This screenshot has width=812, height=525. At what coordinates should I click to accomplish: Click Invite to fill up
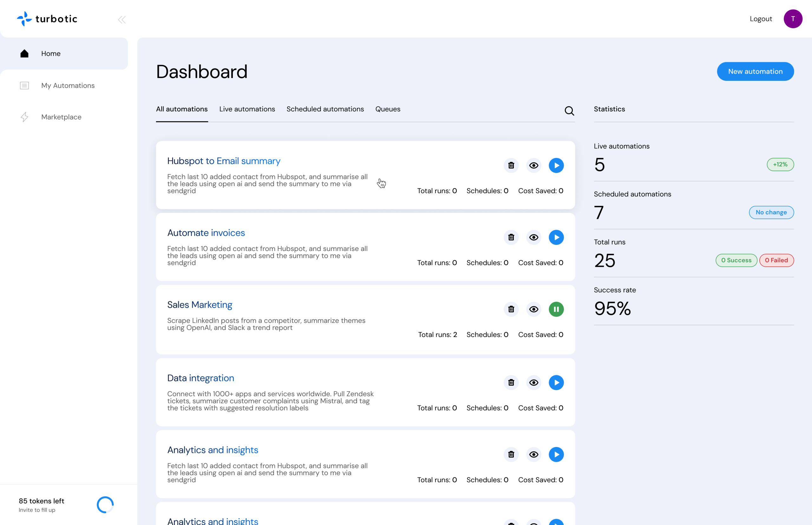click(x=37, y=510)
